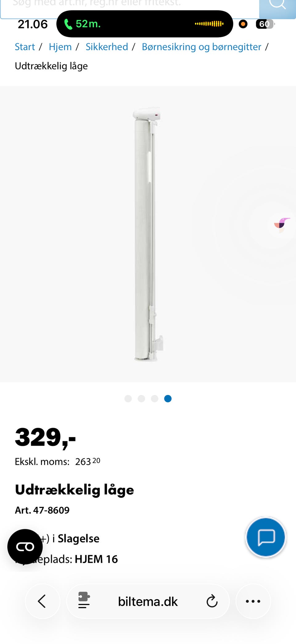Open Børnesikring og børnegitter breadcrumb
The height and width of the screenshot is (644, 296).
201,47
